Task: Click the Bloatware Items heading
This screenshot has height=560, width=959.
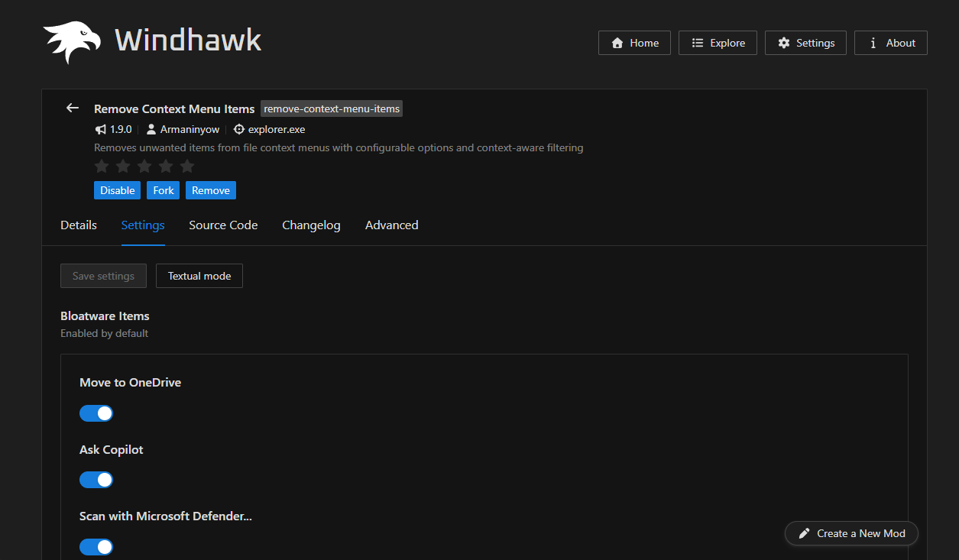Action: pos(105,316)
